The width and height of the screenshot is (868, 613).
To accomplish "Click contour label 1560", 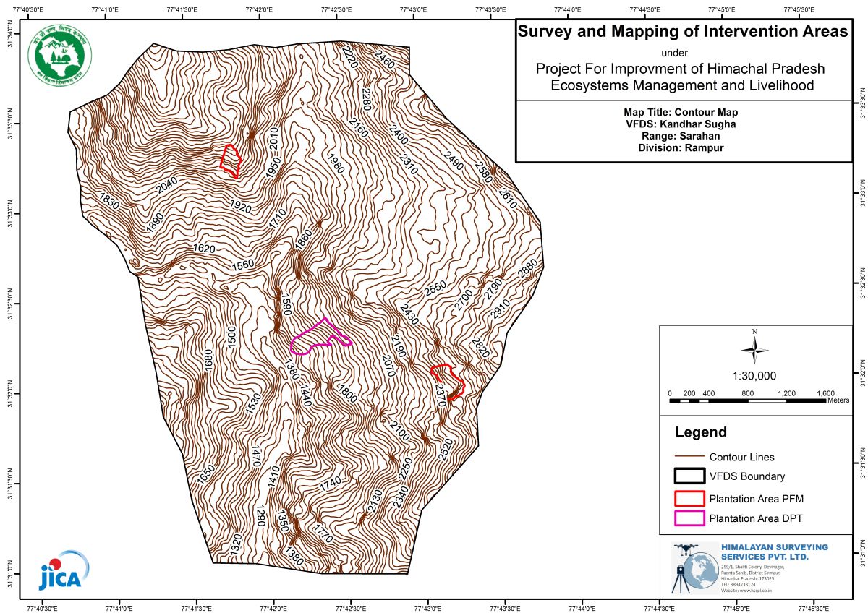I will click(x=243, y=265).
